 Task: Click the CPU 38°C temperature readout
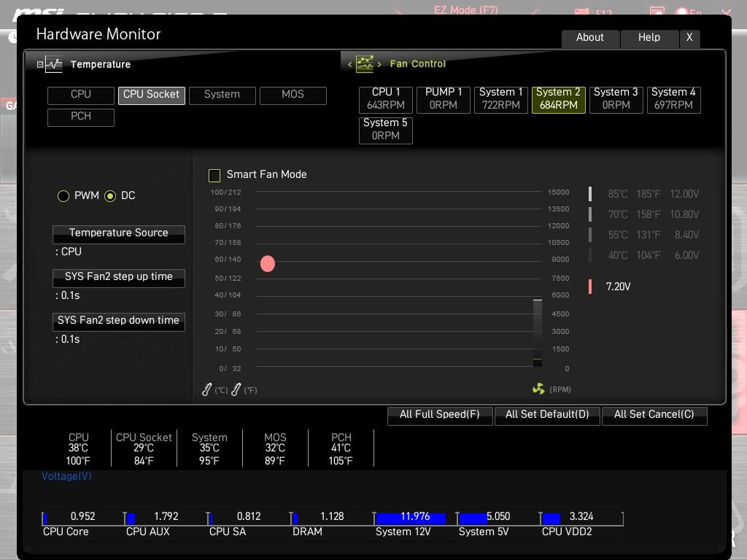coord(78,448)
